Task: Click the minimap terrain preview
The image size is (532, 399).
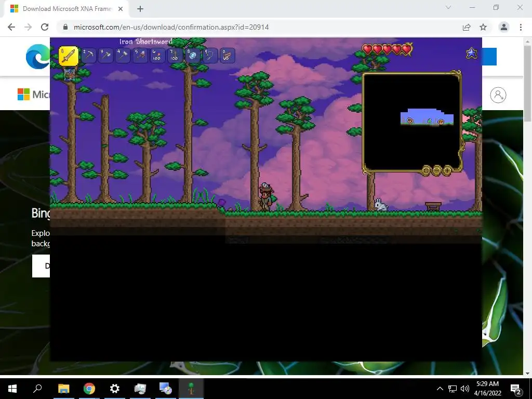Action: (427, 117)
